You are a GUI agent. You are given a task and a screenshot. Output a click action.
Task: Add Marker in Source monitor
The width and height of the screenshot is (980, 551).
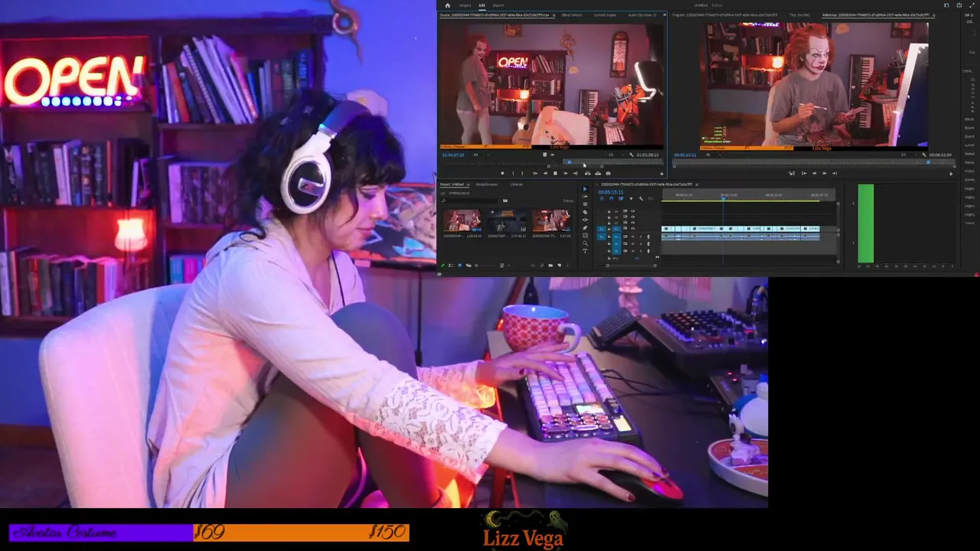point(502,174)
